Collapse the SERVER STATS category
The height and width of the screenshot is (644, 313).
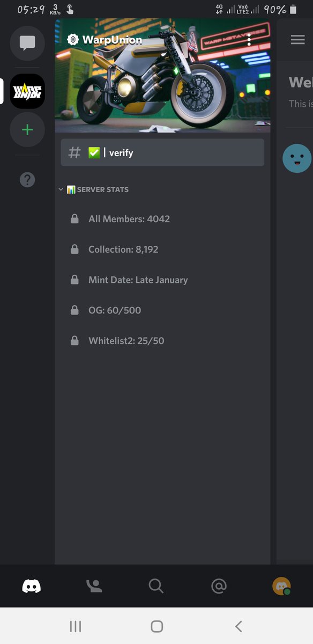point(94,189)
